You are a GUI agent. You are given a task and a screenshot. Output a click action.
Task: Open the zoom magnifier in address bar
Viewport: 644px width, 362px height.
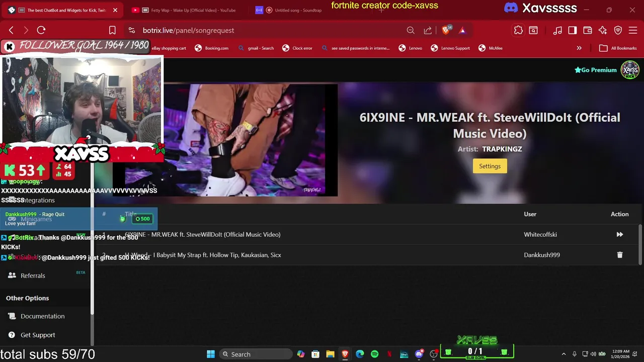coord(411,30)
